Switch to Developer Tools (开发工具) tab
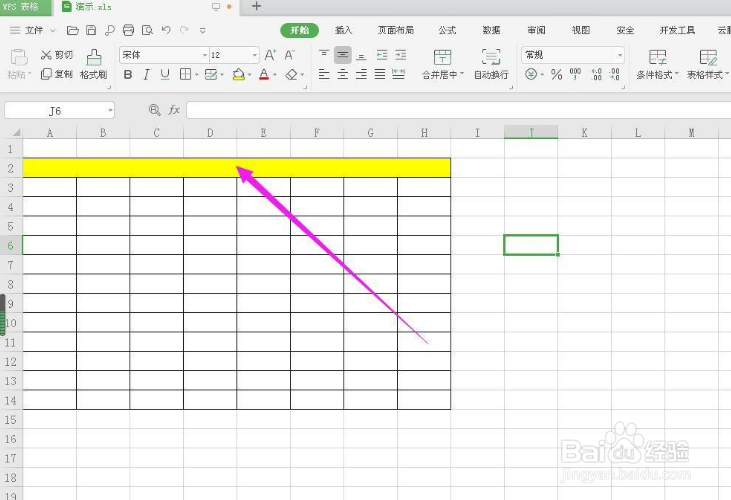Image resolution: width=731 pixels, height=500 pixels. click(677, 30)
